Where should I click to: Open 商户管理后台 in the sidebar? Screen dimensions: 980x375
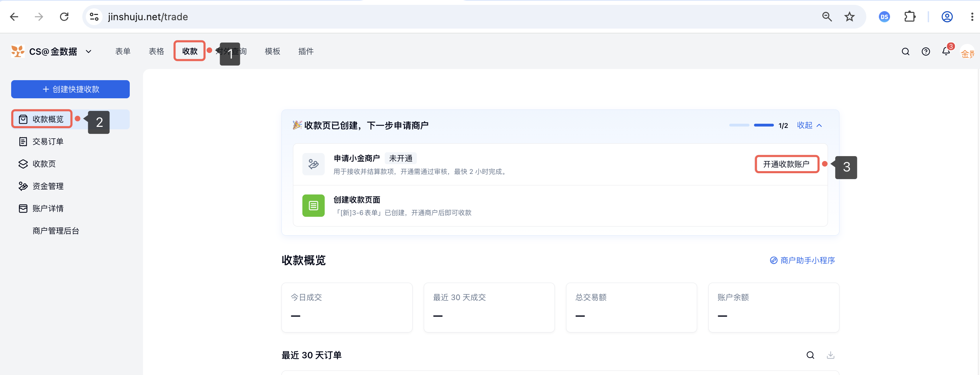click(x=70, y=231)
